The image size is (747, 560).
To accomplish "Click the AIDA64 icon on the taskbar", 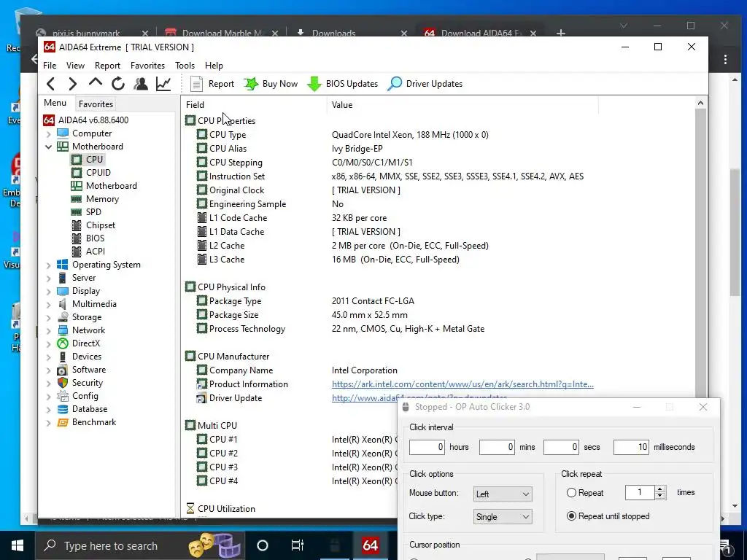I will pyautogui.click(x=370, y=545).
